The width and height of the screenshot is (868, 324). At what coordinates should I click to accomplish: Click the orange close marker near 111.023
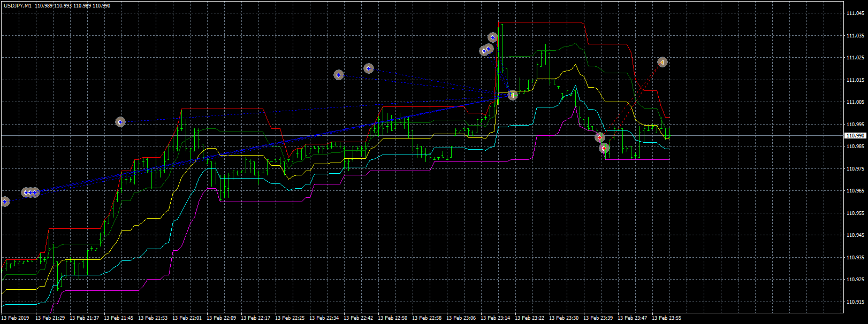tap(663, 62)
